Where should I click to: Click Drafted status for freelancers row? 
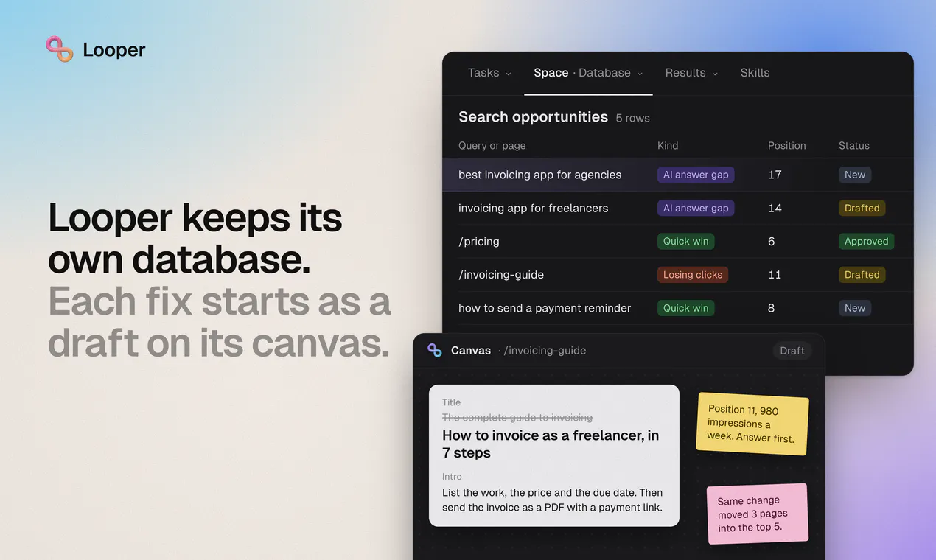(862, 208)
